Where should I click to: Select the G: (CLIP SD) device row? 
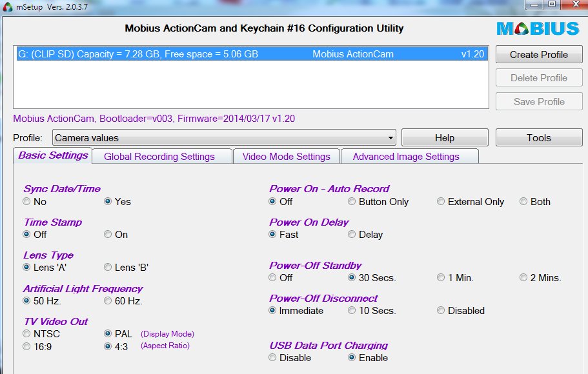click(x=250, y=55)
